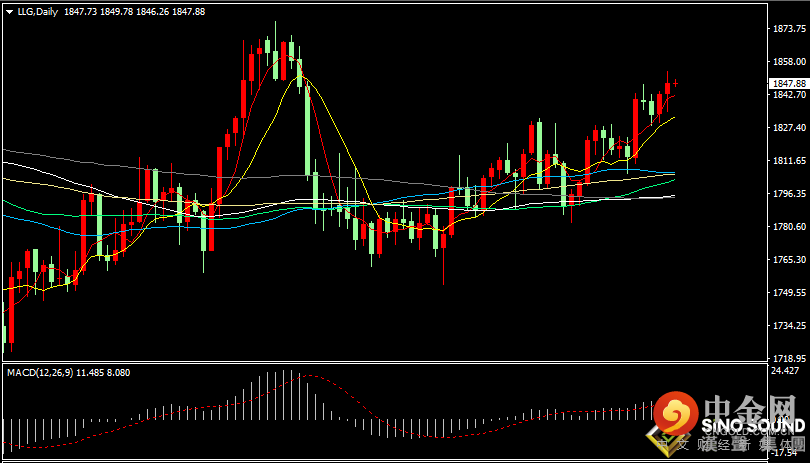Click the 1718.95 price axis label

[791, 358]
